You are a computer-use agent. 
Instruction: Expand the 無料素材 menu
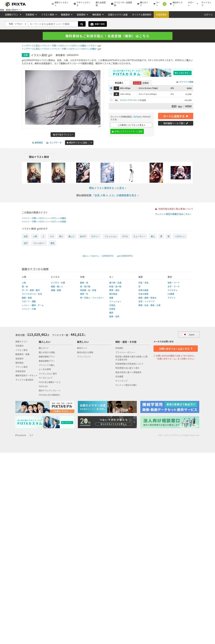[98, 15]
